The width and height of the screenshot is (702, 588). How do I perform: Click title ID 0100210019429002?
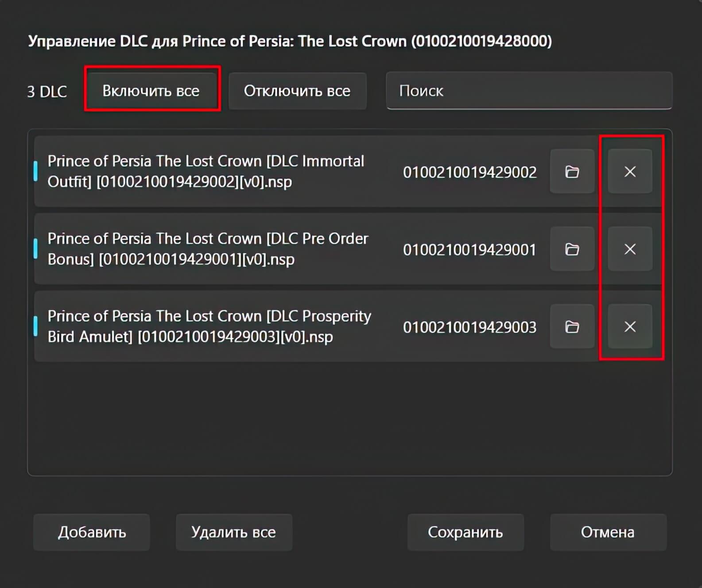[470, 172]
